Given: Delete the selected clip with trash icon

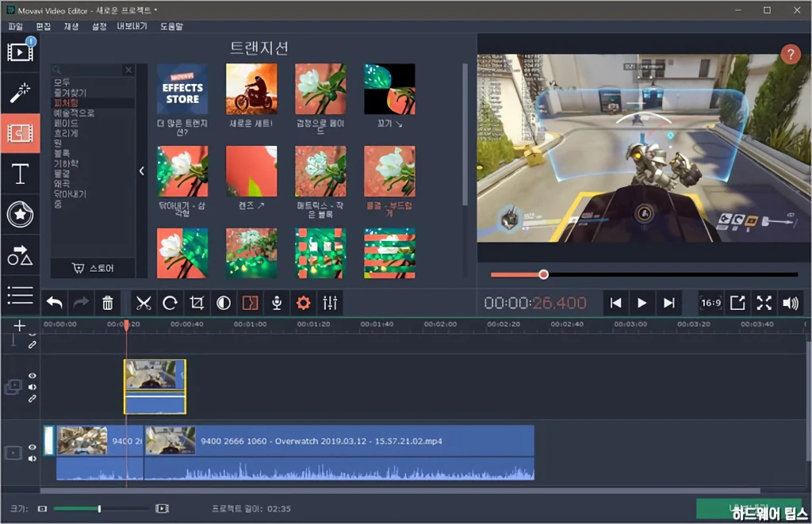Looking at the screenshot, I should click(x=108, y=303).
